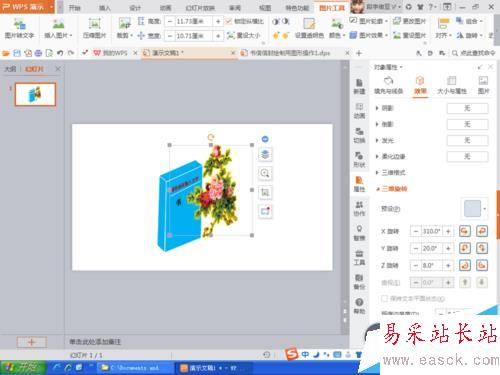The height and width of the screenshot is (375, 500).
Task: Click the 重设图片 reset picture button
Action: (x=409, y=35)
